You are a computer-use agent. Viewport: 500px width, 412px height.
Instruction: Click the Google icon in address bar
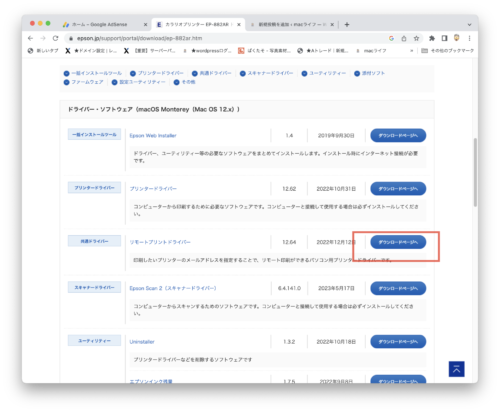[x=391, y=38]
